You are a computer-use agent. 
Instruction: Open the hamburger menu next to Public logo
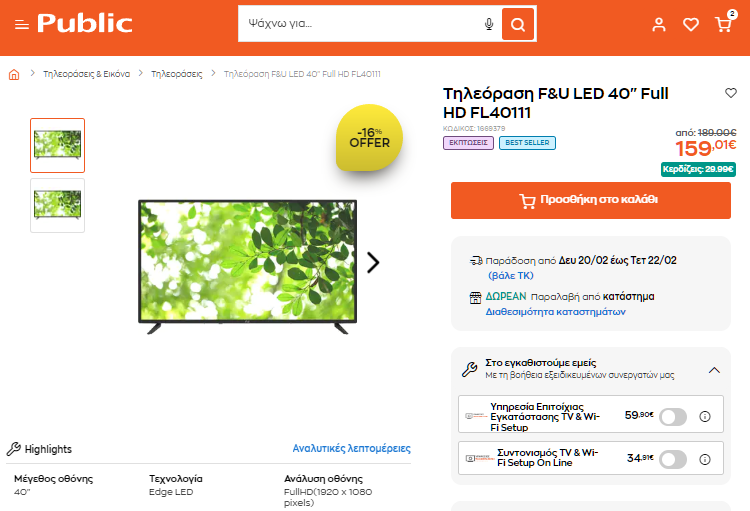coord(22,24)
